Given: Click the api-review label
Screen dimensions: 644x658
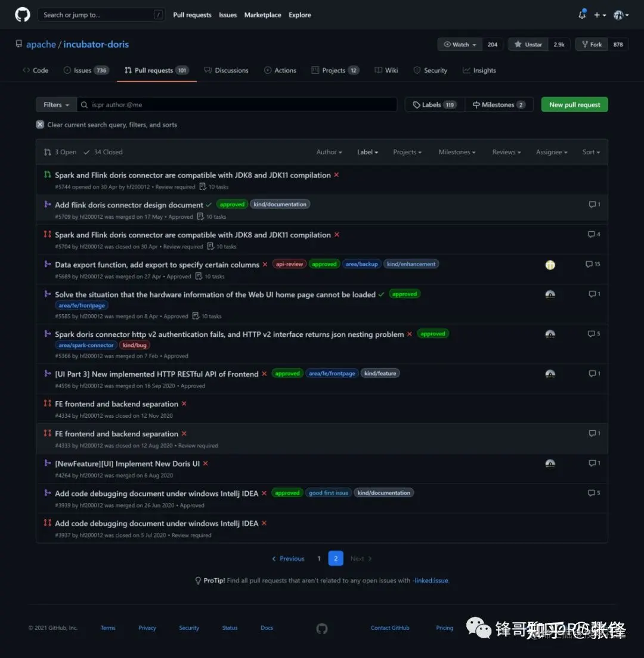Looking at the screenshot, I should tap(289, 264).
